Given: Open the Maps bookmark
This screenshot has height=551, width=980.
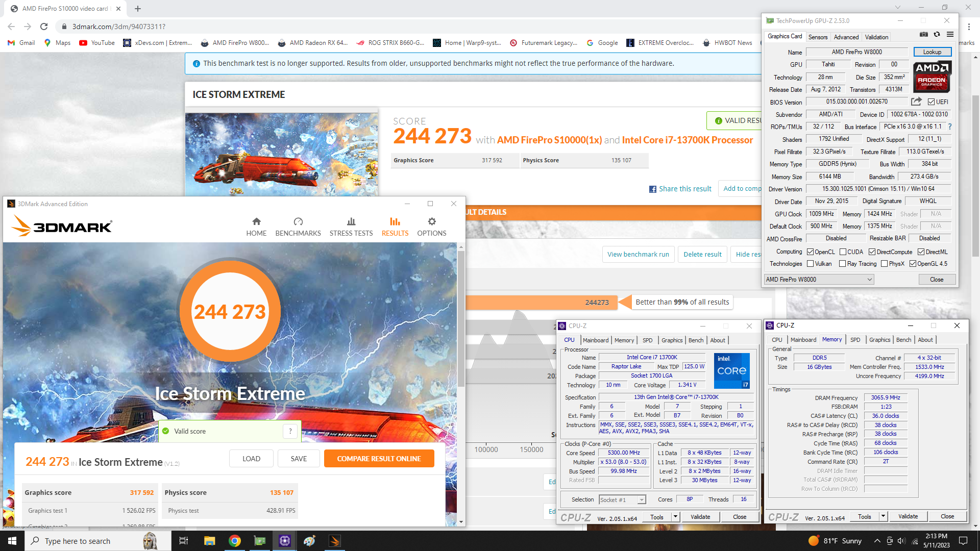Looking at the screenshot, I should [x=57, y=43].
